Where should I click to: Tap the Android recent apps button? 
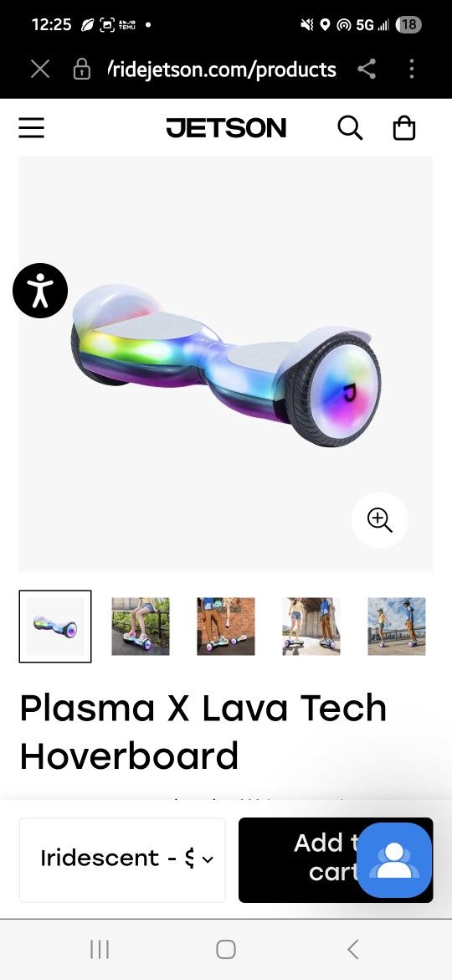pos(100,949)
